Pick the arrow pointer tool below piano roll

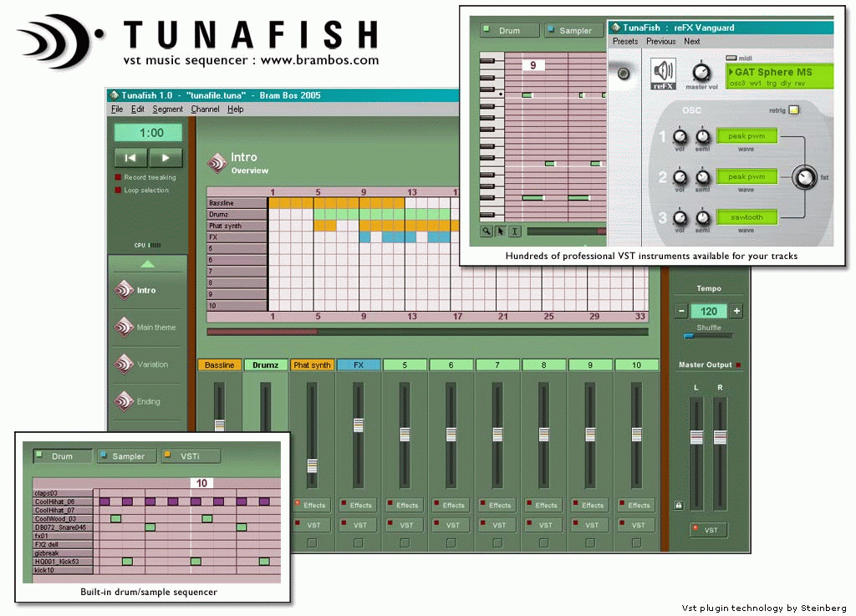[x=500, y=232]
